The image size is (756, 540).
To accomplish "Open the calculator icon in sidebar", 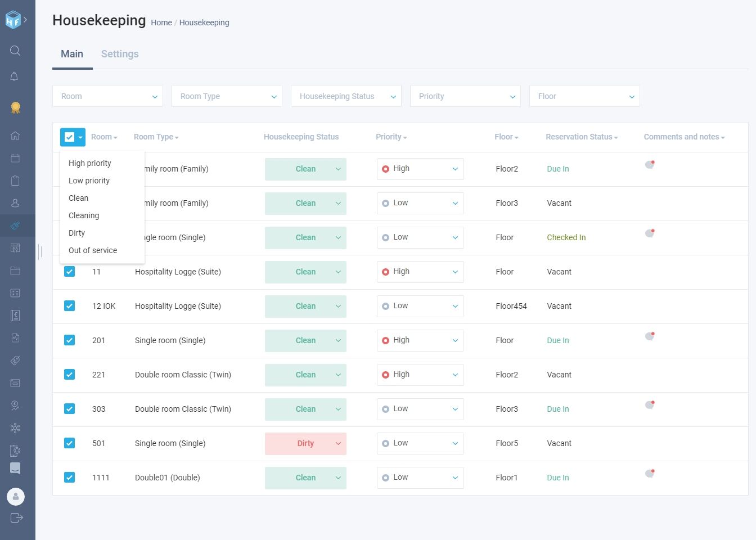I will coord(15,293).
